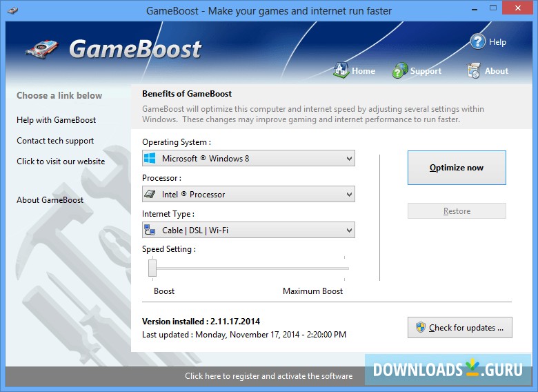538x392 pixels.
Task: Select the Intel Processor combo box
Action: point(248,194)
